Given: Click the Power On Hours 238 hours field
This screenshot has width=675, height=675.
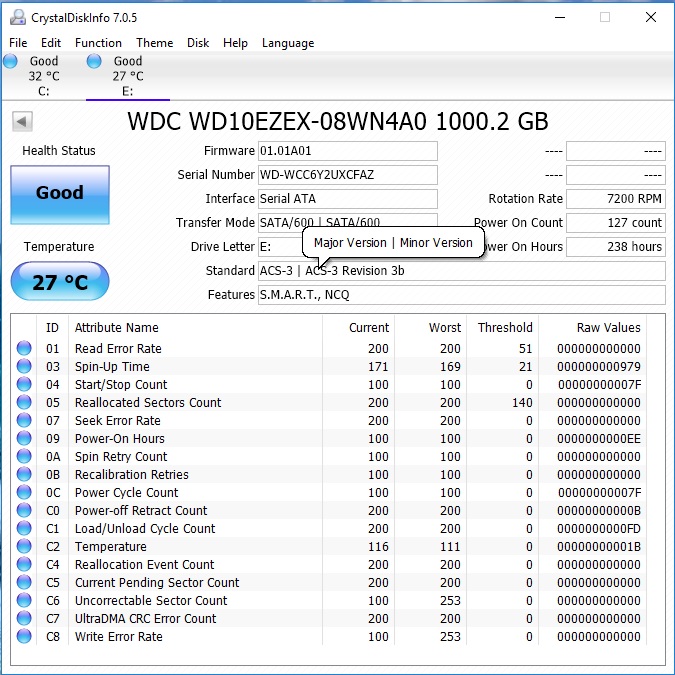Looking at the screenshot, I should (616, 247).
